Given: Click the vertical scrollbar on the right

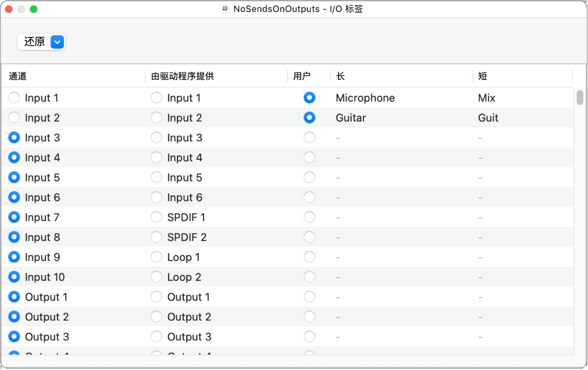Looking at the screenshot, I should tap(580, 103).
